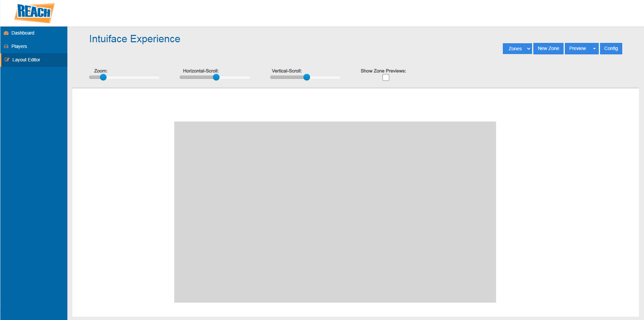Enable Show Zone Previews
Image resolution: width=644 pixels, height=320 pixels.
coord(386,77)
